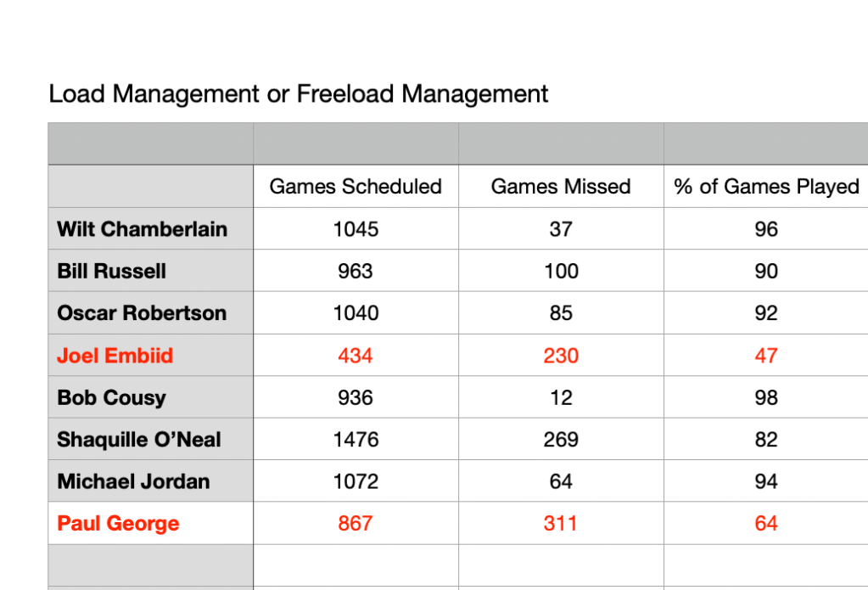
Task: Select Wilt Chamberlain's 1045 games scheduled cell
Action: (356, 229)
